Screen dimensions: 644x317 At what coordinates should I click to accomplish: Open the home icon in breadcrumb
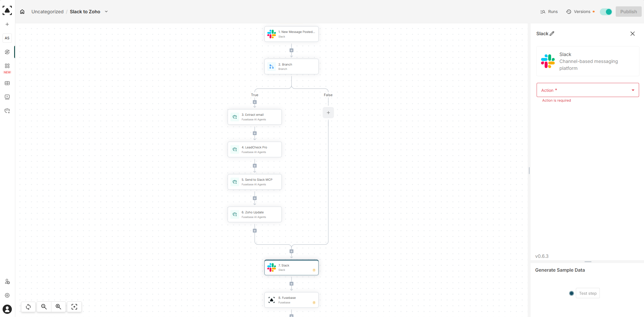[x=22, y=12]
